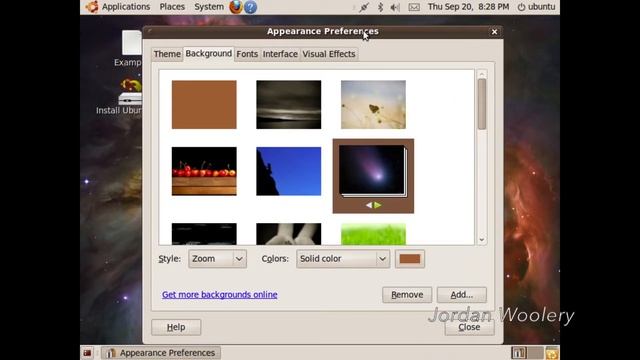Select the Background tab
Screen dimensions: 640x360
point(209,53)
